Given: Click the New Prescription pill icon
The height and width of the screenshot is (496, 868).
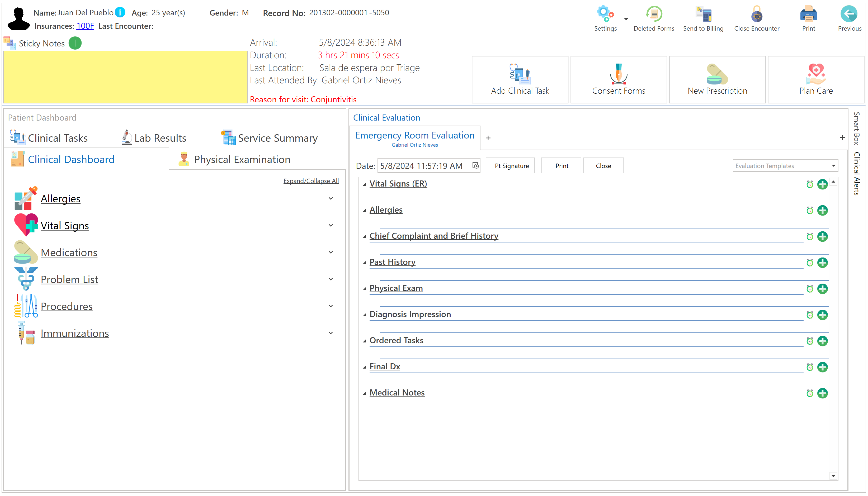Looking at the screenshot, I should click(x=717, y=74).
